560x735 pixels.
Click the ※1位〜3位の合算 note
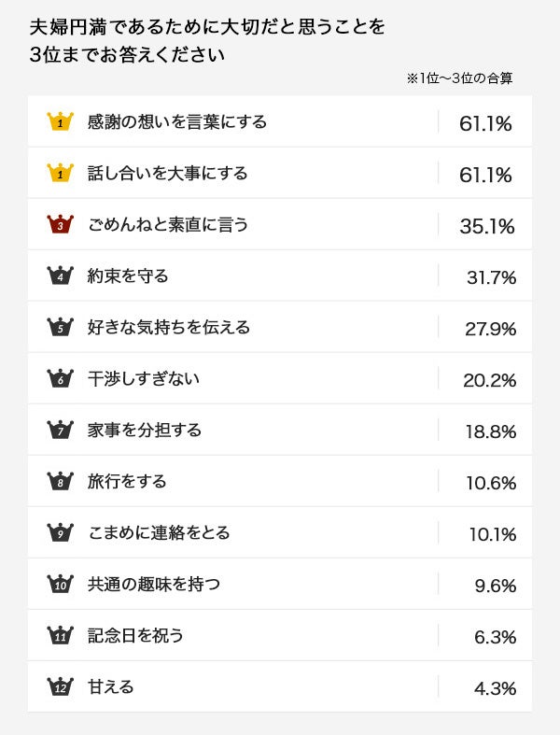[459, 78]
